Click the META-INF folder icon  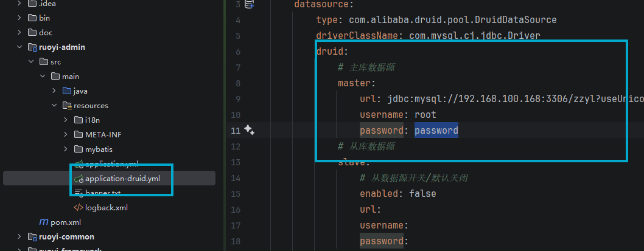[x=79, y=134]
